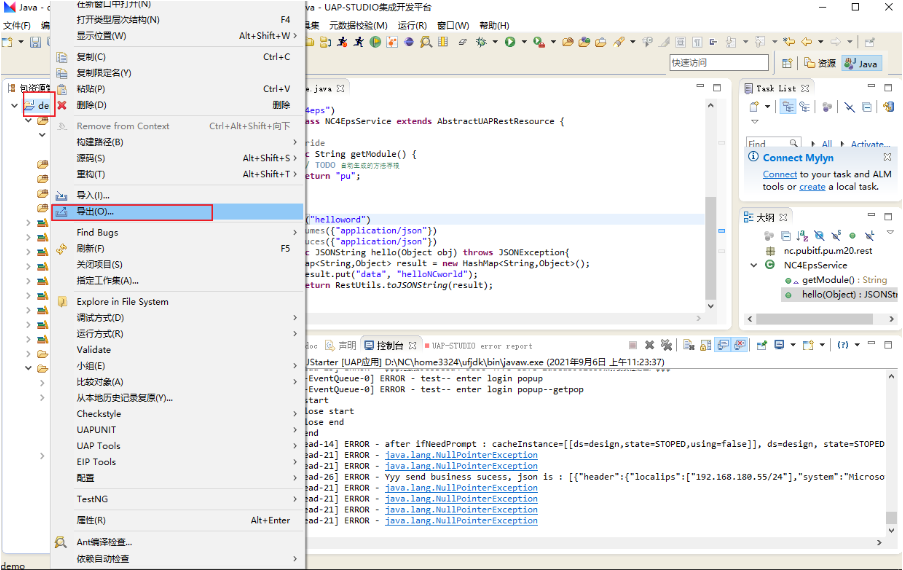Remove launch with the console X icon
The height and width of the screenshot is (570, 903).
[x=650, y=345]
